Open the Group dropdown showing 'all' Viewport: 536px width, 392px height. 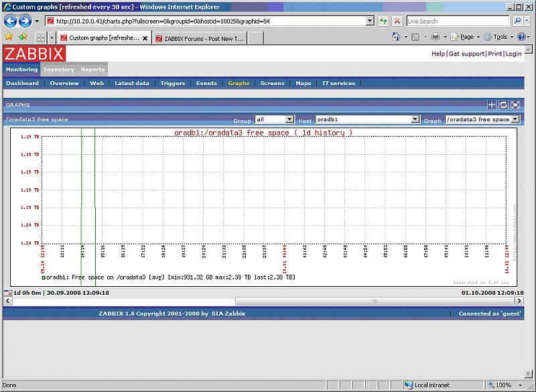275,119
